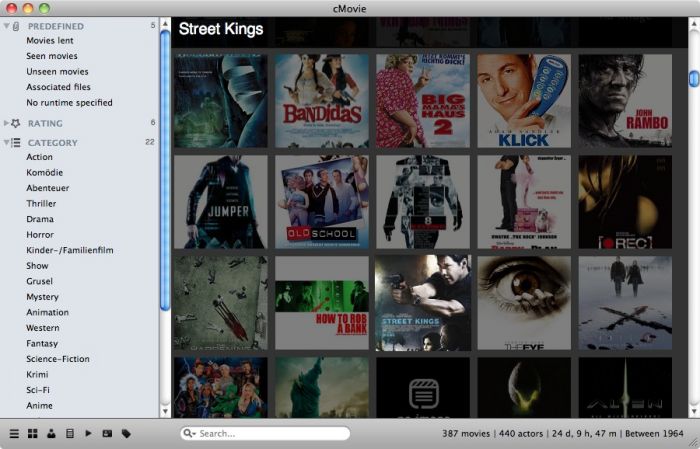Image resolution: width=700 pixels, height=449 pixels.
Task: Open the X-Files snow poster thumbnail
Action: (625, 303)
